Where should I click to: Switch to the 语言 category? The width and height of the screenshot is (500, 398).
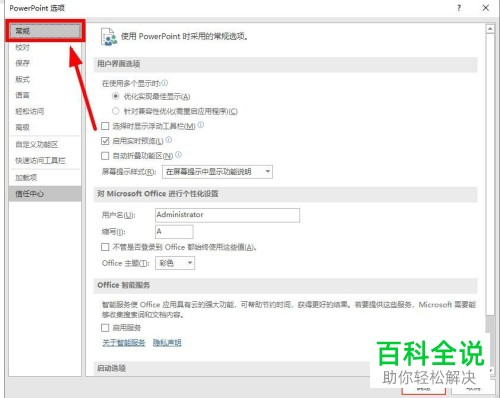click(45, 95)
